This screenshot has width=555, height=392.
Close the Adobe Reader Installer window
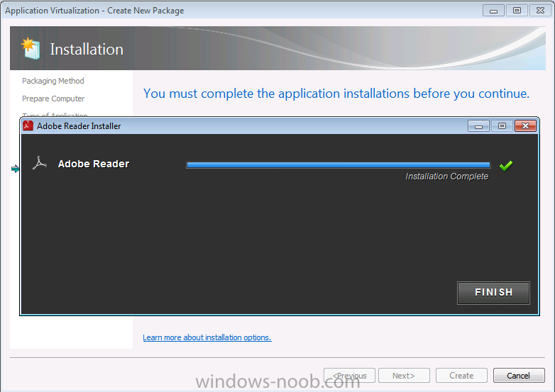point(525,126)
